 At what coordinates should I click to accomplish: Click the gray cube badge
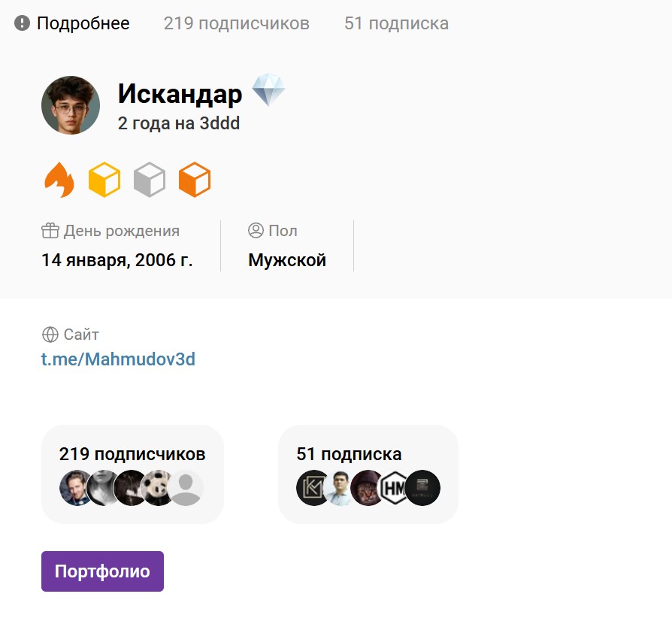[x=149, y=180]
